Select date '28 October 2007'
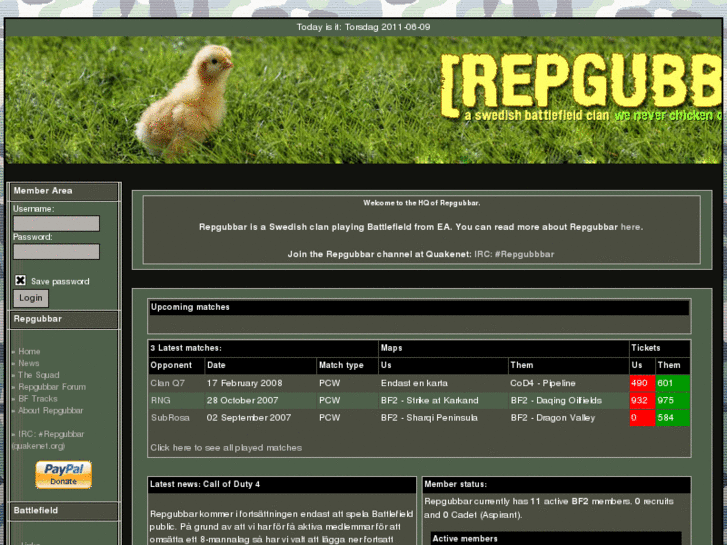Screen dimensions: 727x545 point(242,400)
